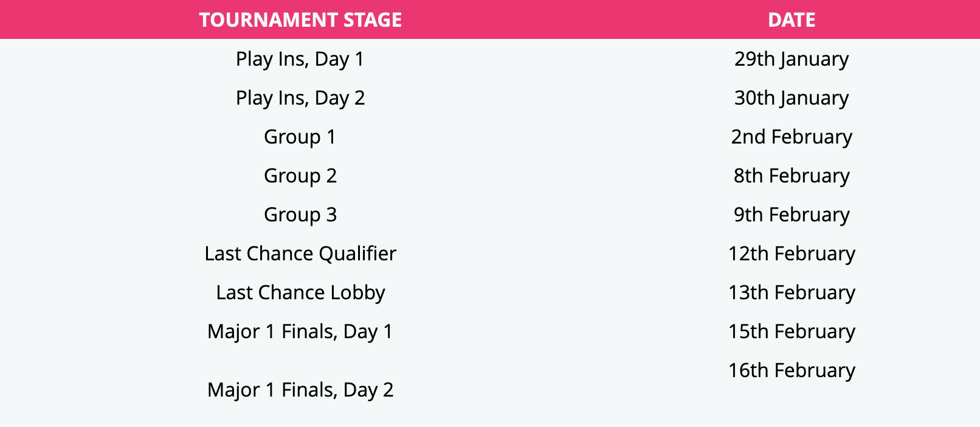Select the Group 3 stage cell

pyautogui.click(x=300, y=215)
